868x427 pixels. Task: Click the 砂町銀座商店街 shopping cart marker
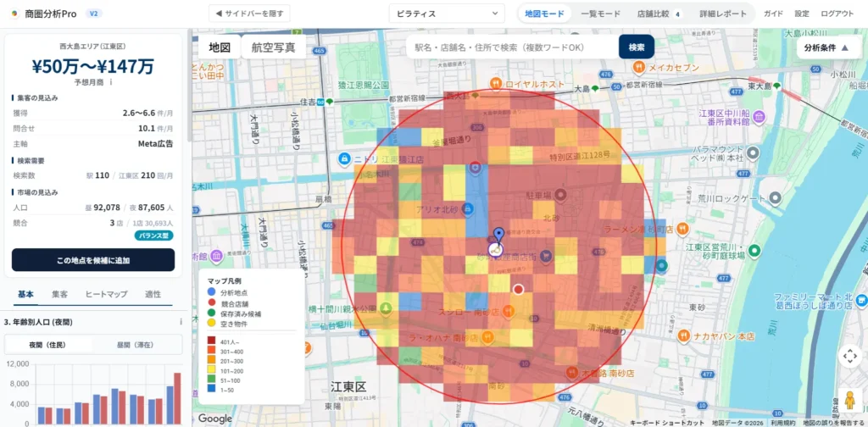(547, 256)
